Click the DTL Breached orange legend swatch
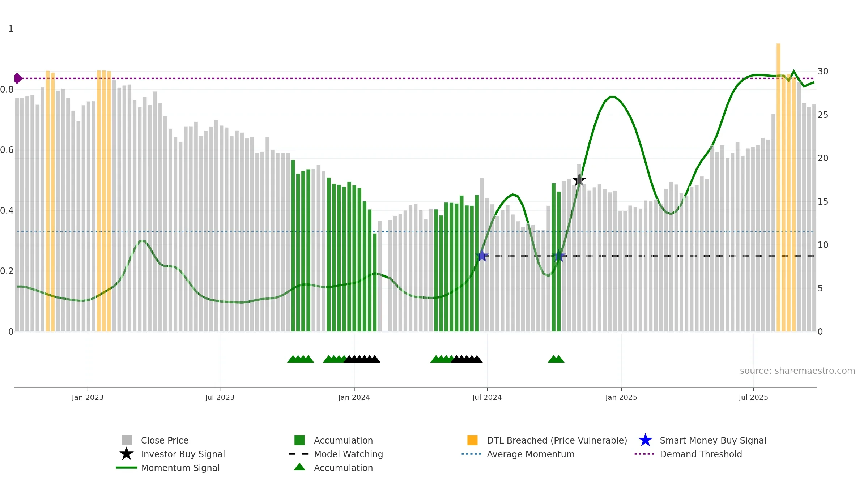 (472, 440)
